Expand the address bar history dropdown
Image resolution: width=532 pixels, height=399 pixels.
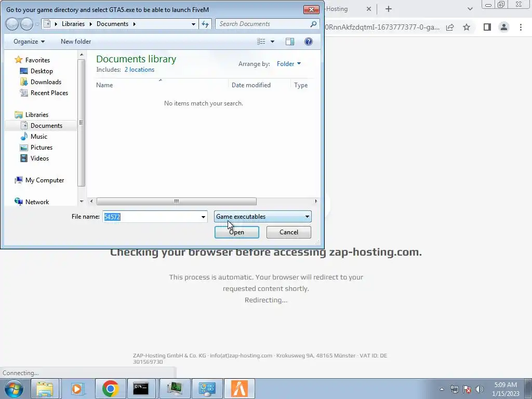tap(193, 24)
